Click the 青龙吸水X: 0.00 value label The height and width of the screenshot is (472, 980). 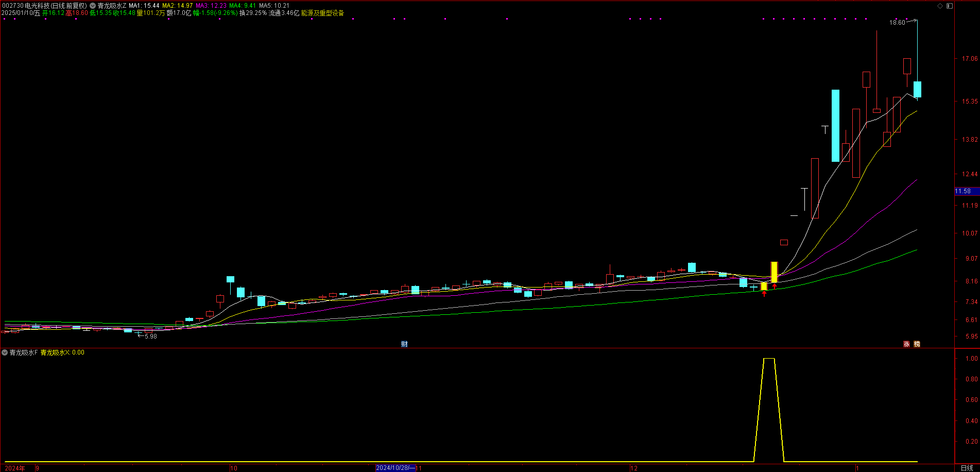coord(62,352)
